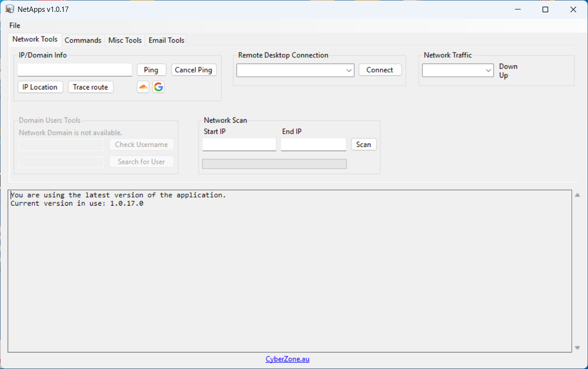Click the IP Location button
588x369 pixels.
pos(40,87)
